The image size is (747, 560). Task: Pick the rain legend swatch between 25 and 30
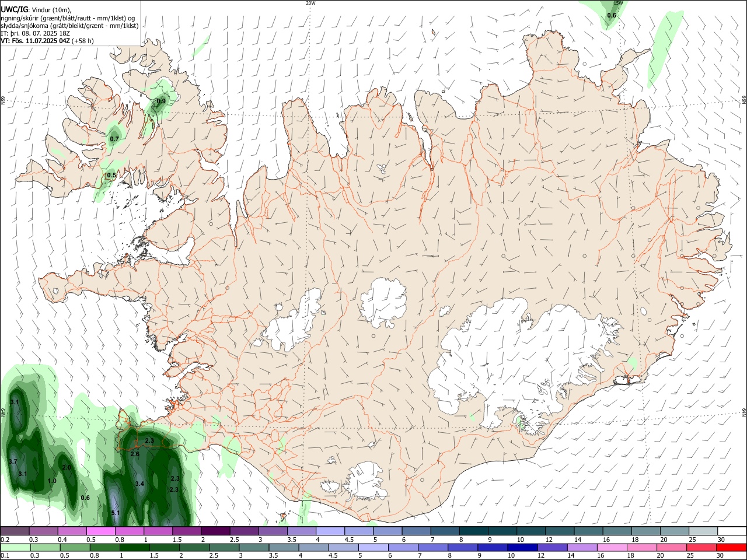[701, 547]
